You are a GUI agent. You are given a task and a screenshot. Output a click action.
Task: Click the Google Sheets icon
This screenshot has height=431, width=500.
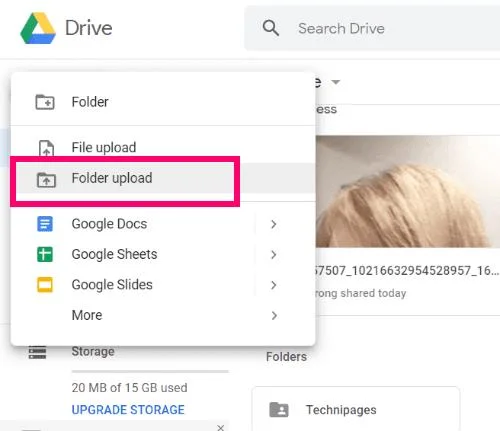coord(45,254)
